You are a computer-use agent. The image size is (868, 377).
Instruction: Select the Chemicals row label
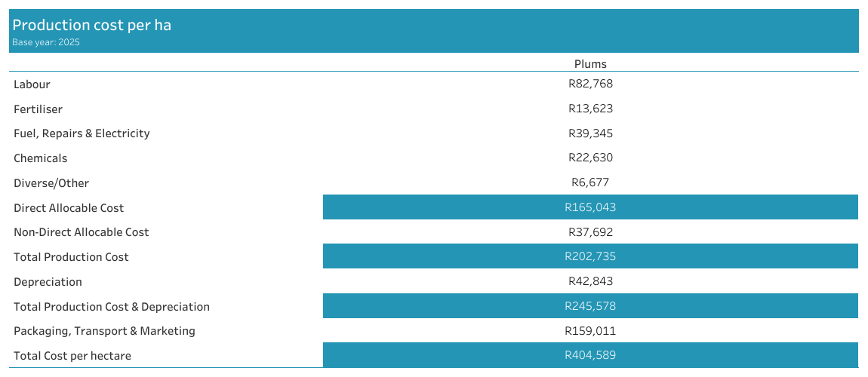click(x=40, y=158)
